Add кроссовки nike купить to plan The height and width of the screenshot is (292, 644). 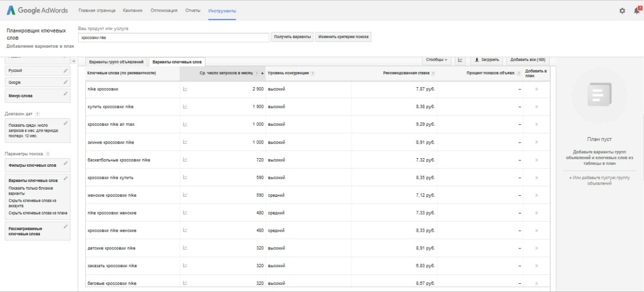tap(536, 178)
